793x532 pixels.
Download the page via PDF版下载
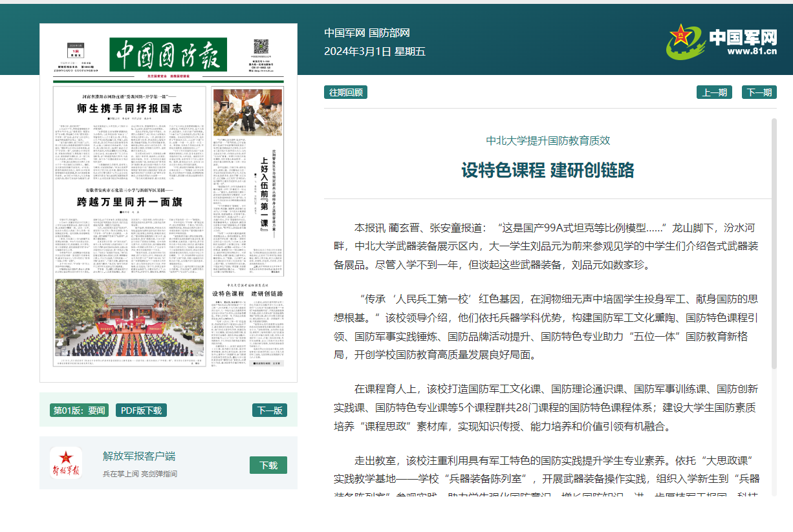point(141,410)
